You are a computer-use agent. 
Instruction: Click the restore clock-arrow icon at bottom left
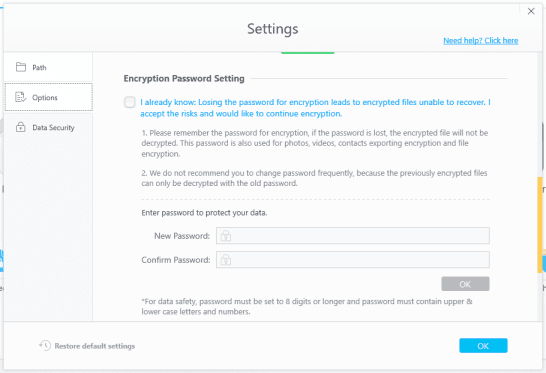45,345
